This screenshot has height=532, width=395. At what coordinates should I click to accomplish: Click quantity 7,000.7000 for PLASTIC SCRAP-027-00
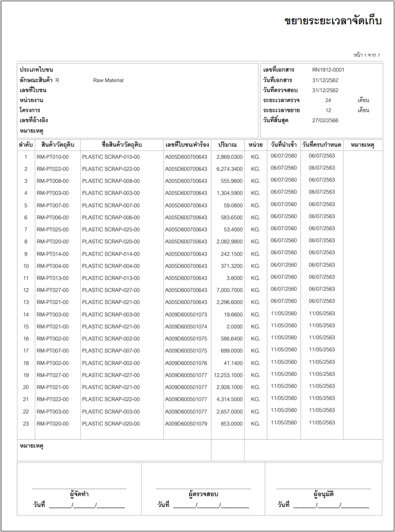229,290
